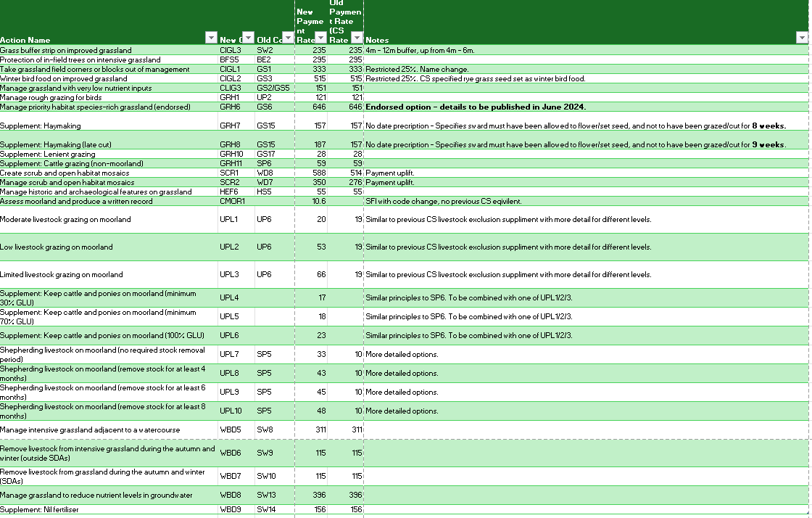Screen dimensions: 812x518
Task: Open the Action Name column filter dropdown
Action: click(211, 37)
